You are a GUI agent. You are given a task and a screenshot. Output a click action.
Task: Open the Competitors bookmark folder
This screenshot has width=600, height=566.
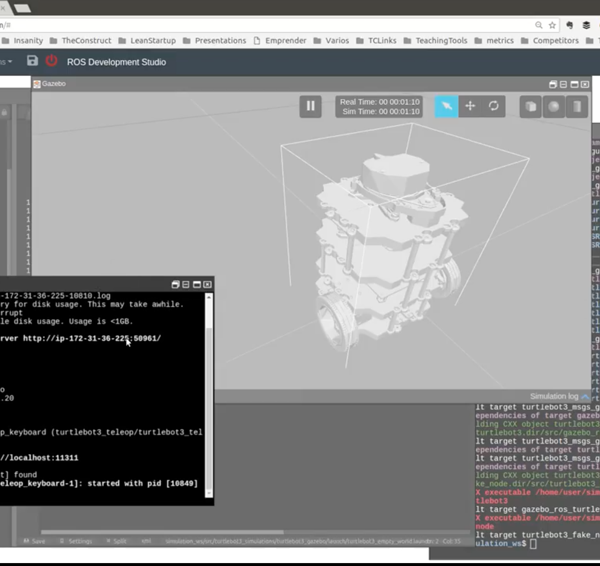550,41
